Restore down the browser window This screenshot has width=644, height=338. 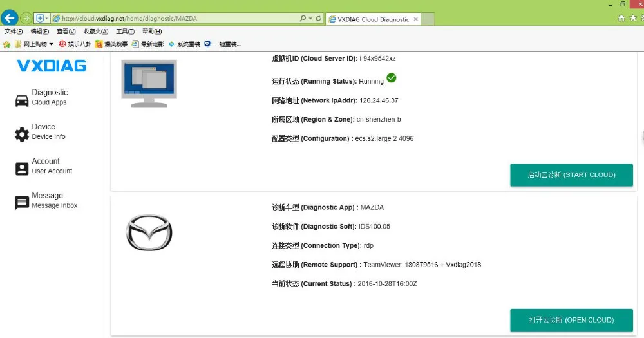(623, 4)
